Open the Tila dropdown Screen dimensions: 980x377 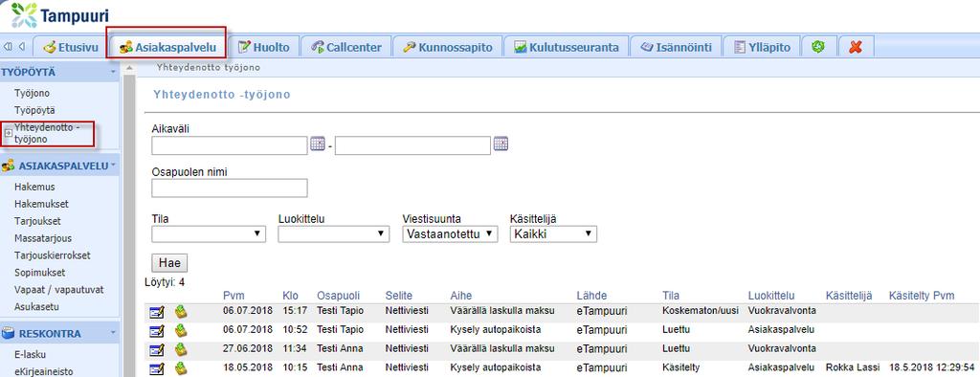coord(209,233)
